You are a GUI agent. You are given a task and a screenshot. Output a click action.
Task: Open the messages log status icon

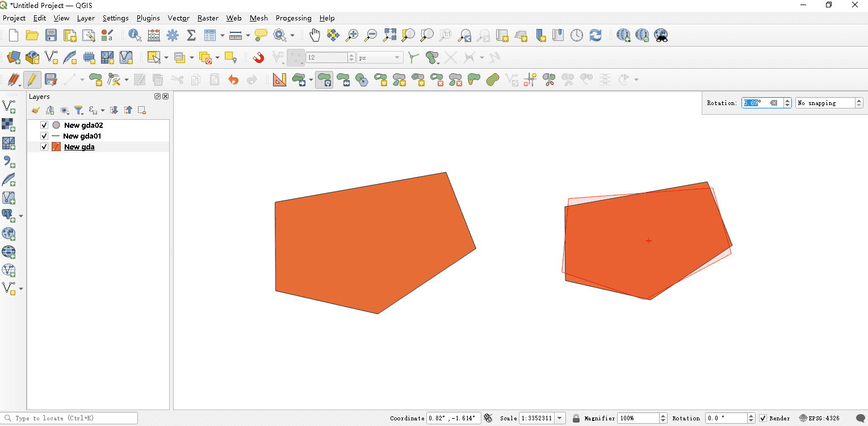(861, 418)
